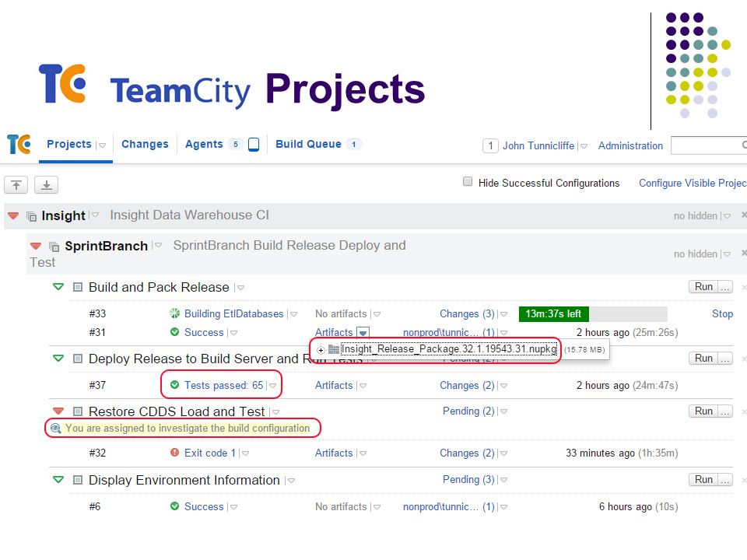
Task: Toggle Hide Successful Configurations checkbox
Action: 468,181
